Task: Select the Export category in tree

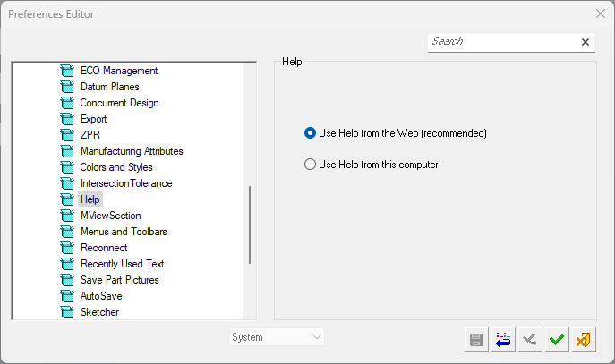Action: (93, 119)
